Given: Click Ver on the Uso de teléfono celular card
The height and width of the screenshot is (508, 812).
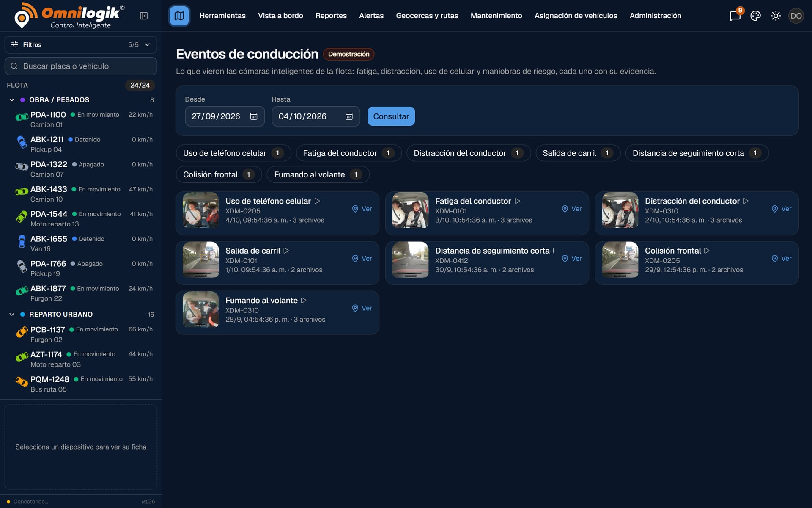Looking at the screenshot, I should pos(362,209).
